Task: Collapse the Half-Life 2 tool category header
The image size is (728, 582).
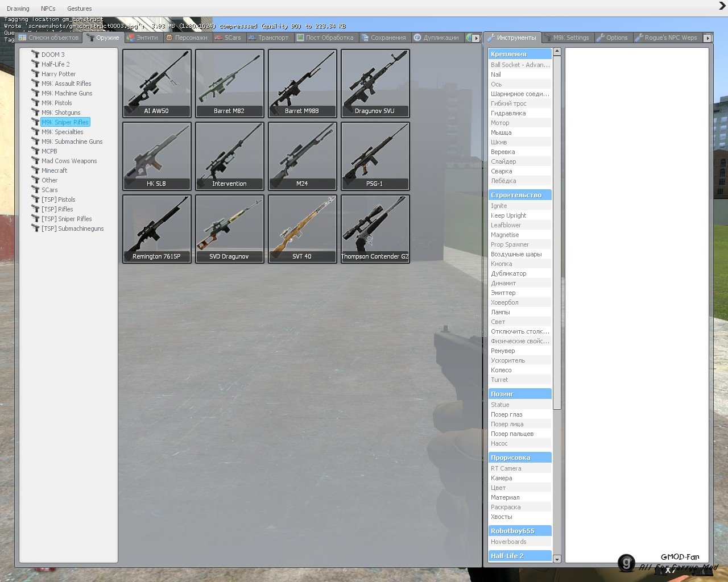Action: point(520,556)
